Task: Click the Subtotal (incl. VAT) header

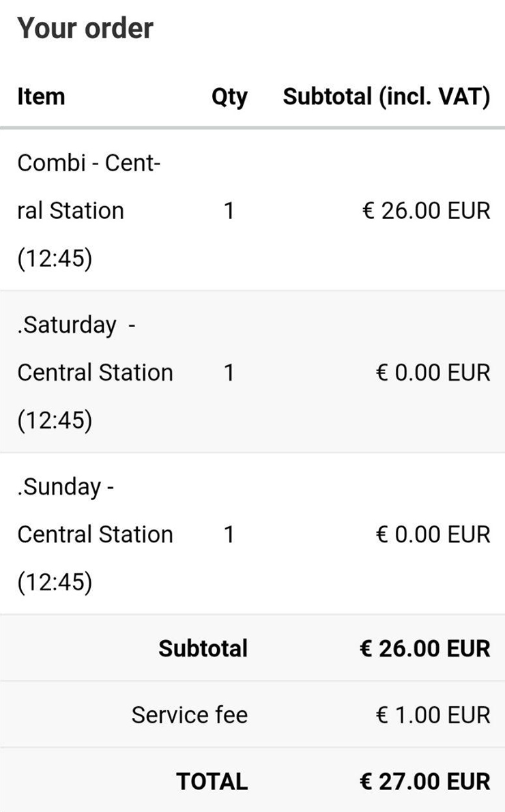Action: click(386, 97)
